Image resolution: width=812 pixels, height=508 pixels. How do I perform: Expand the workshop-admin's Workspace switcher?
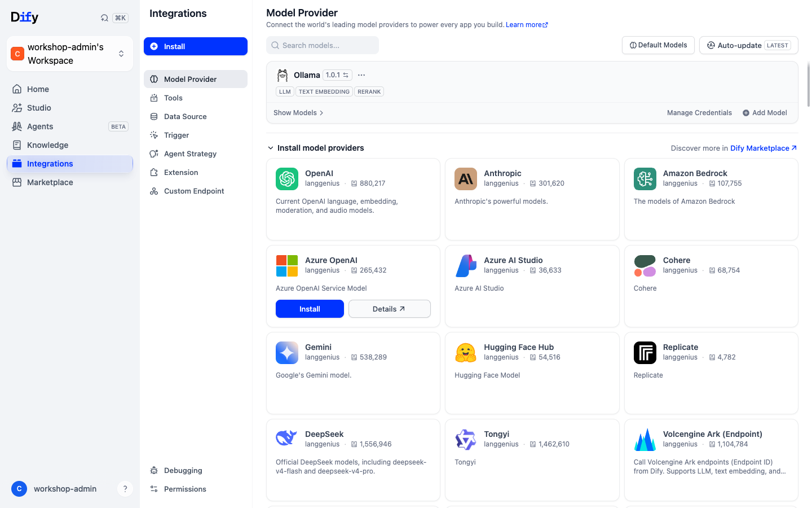[70, 54]
